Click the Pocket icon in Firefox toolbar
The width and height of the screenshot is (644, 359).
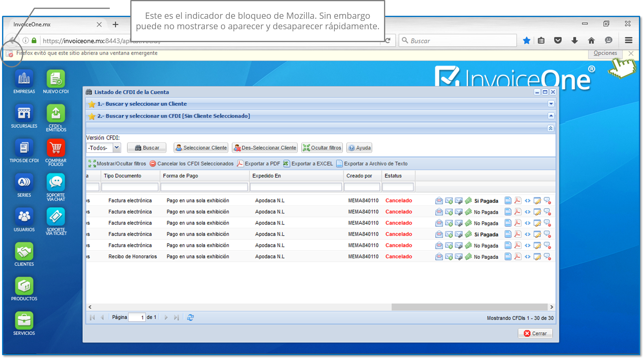pos(558,40)
